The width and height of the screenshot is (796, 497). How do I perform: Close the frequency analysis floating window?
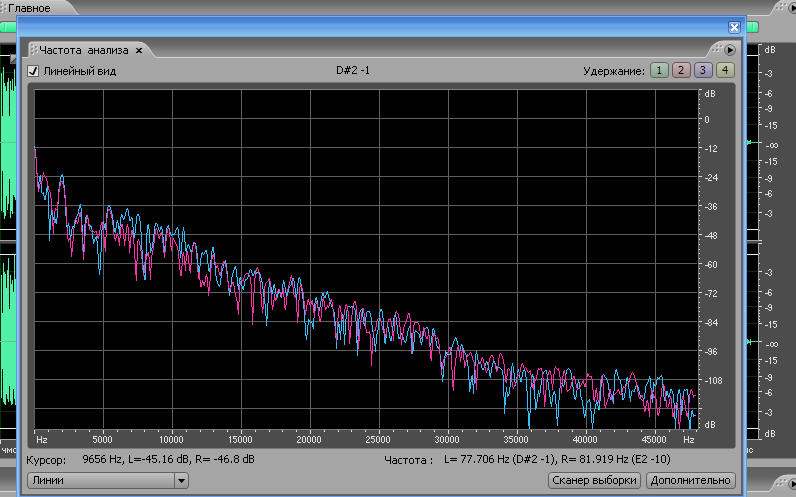tap(734, 28)
